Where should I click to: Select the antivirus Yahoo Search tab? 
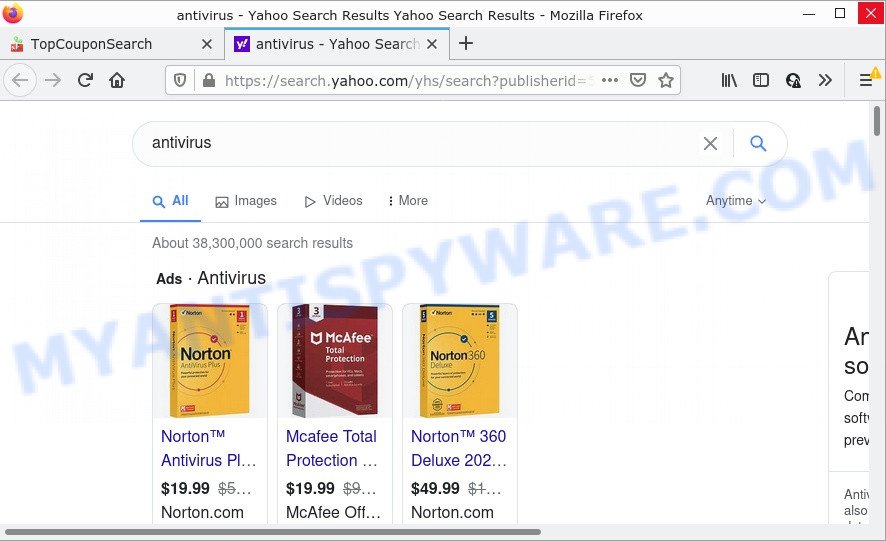337,44
